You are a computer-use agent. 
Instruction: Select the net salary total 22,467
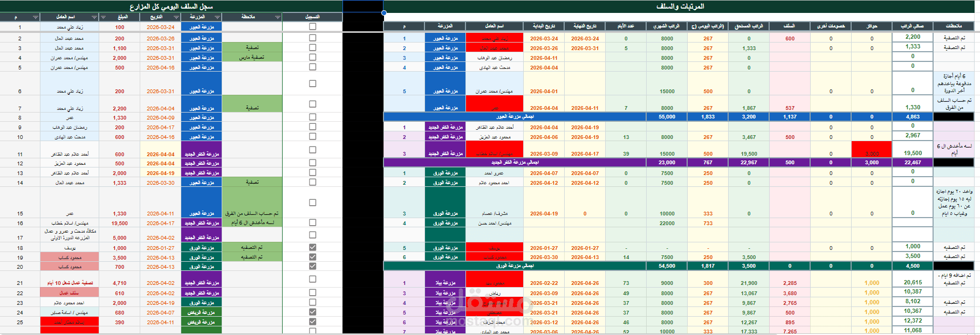(913, 162)
